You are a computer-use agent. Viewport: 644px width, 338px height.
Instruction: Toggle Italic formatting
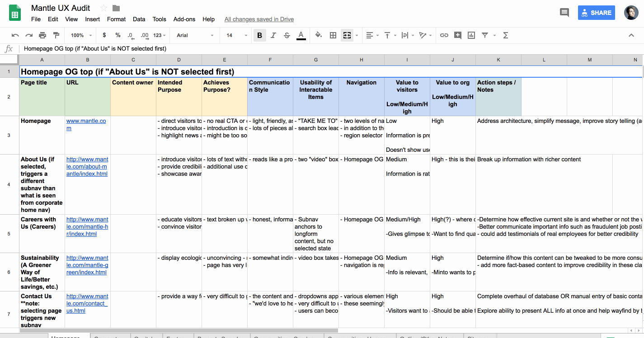(x=273, y=35)
